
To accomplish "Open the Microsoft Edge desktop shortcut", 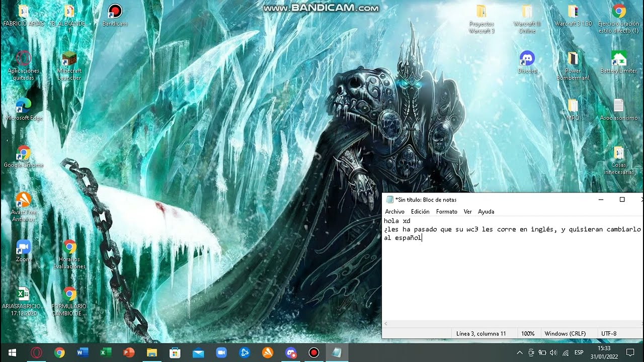I will tap(23, 110).
